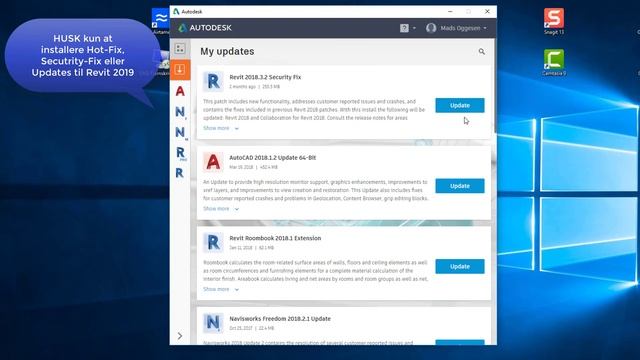The image size is (640, 360).
Task: Select the title Revit 2018.3.2 Security Fix
Action: coord(265,77)
